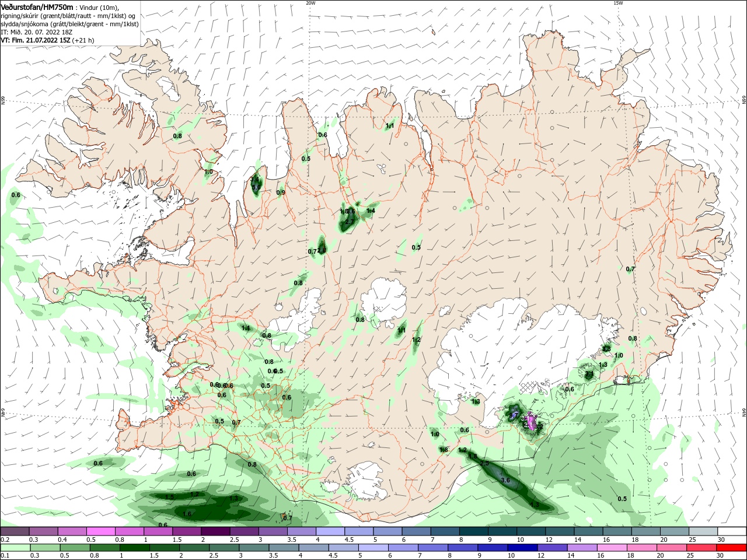Click the 64N latitude label on right edge
The width and height of the screenshot is (747, 560).
point(744,411)
